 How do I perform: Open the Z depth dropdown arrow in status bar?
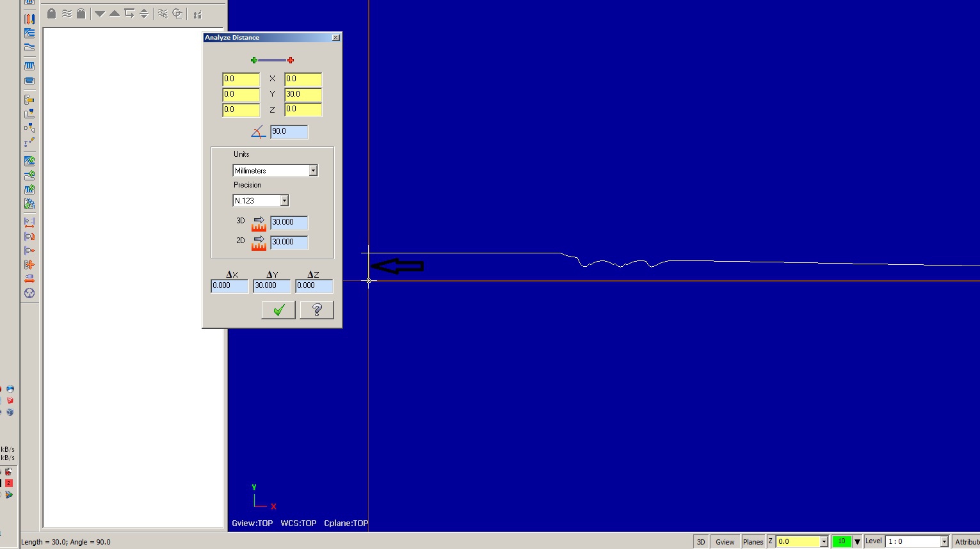click(824, 542)
